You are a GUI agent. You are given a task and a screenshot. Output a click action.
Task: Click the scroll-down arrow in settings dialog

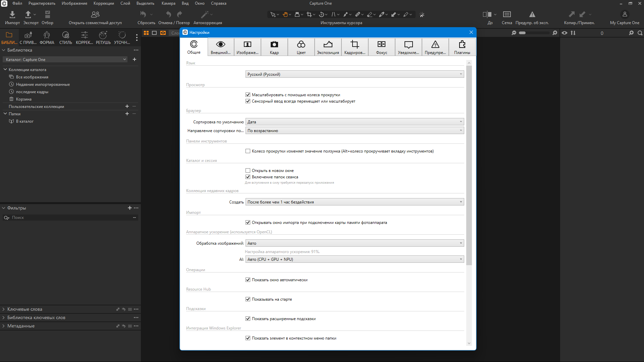tap(469, 343)
